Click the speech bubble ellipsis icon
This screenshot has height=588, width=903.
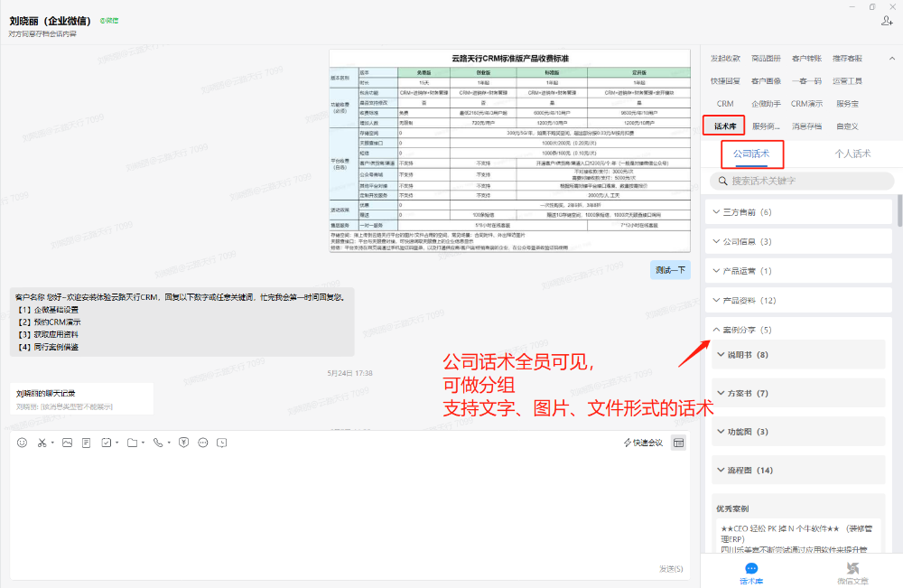tap(202, 443)
